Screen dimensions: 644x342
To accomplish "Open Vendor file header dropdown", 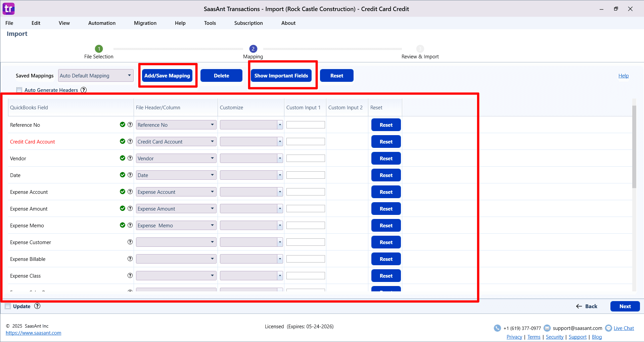I will (x=176, y=158).
